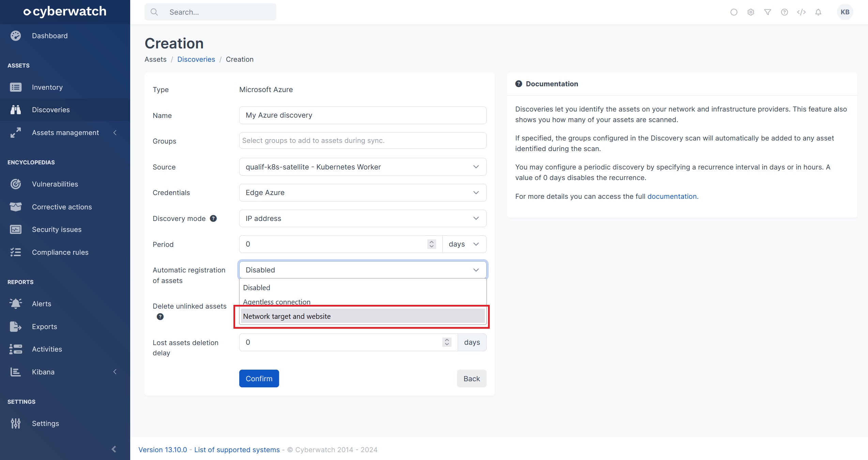Click the cyberwatch logo
This screenshot has width=868, height=460.
click(65, 12)
